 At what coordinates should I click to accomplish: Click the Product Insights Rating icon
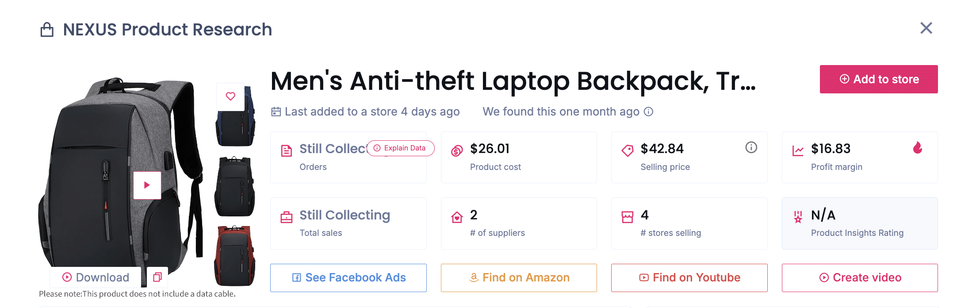coord(797,217)
